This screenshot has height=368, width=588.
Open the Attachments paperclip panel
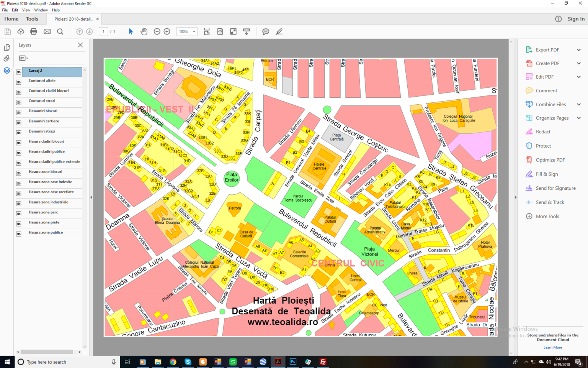(x=7, y=59)
